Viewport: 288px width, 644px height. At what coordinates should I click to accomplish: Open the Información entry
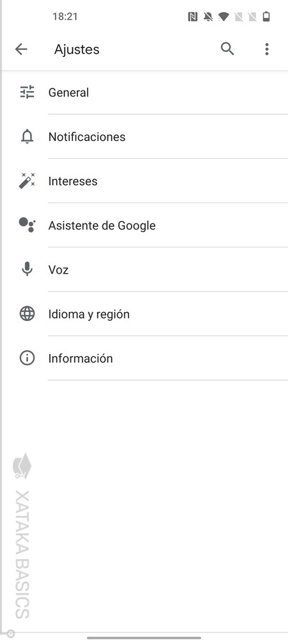144,358
